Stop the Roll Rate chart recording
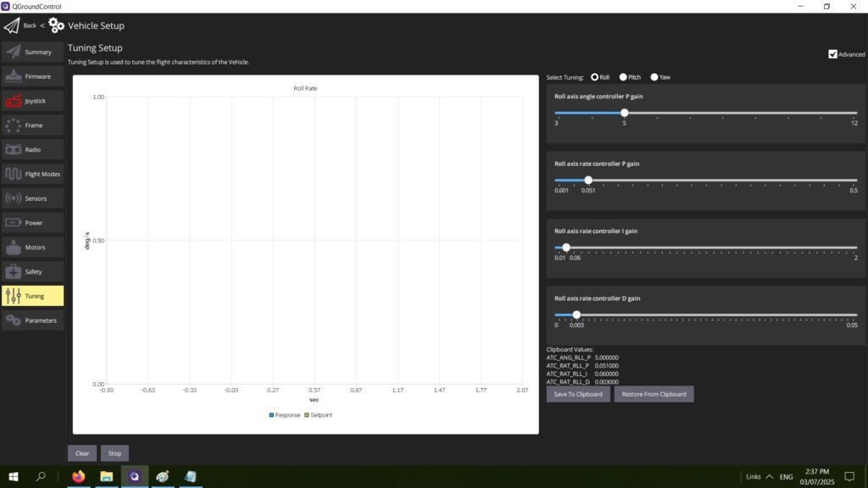Image resolution: width=868 pixels, height=488 pixels. click(x=114, y=453)
